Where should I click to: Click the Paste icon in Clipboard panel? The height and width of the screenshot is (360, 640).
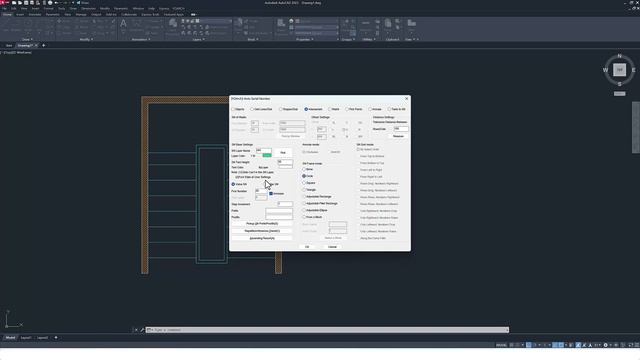pos(388,23)
